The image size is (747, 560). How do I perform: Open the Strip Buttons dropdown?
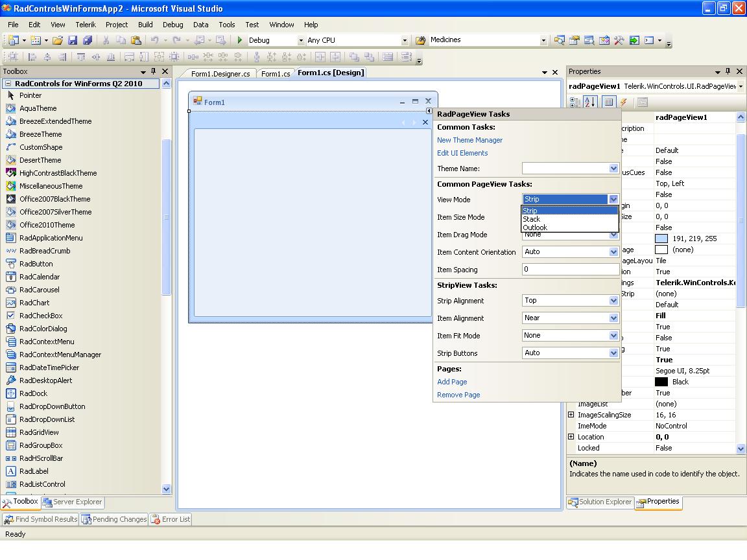(613, 353)
